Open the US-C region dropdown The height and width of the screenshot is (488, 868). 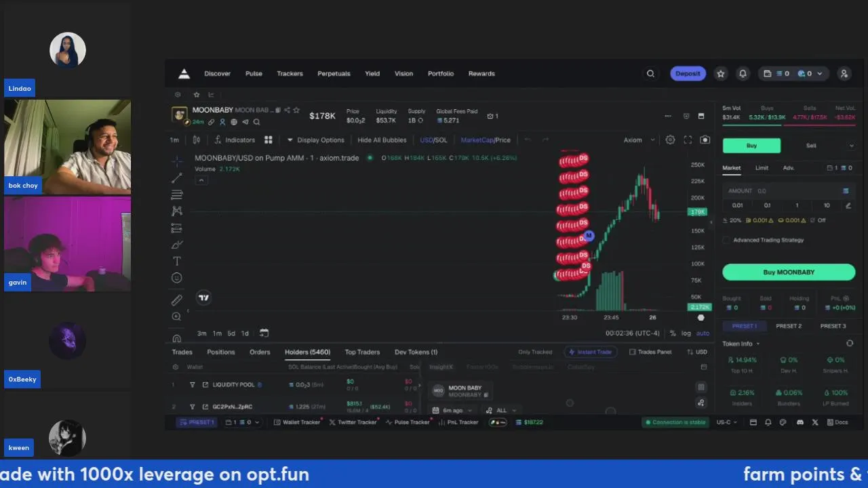(728, 422)
